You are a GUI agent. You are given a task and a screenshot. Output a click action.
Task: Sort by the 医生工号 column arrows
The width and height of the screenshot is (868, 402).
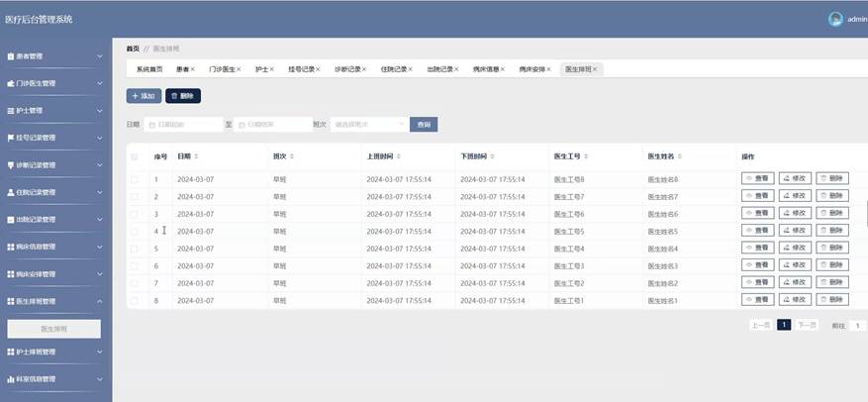tap(586, 157)
